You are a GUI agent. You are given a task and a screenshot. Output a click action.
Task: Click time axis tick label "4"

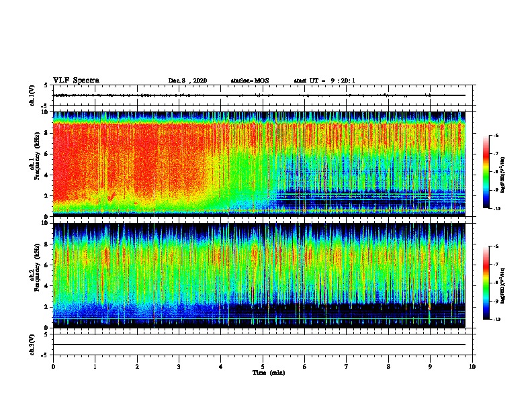coord(221,367)
